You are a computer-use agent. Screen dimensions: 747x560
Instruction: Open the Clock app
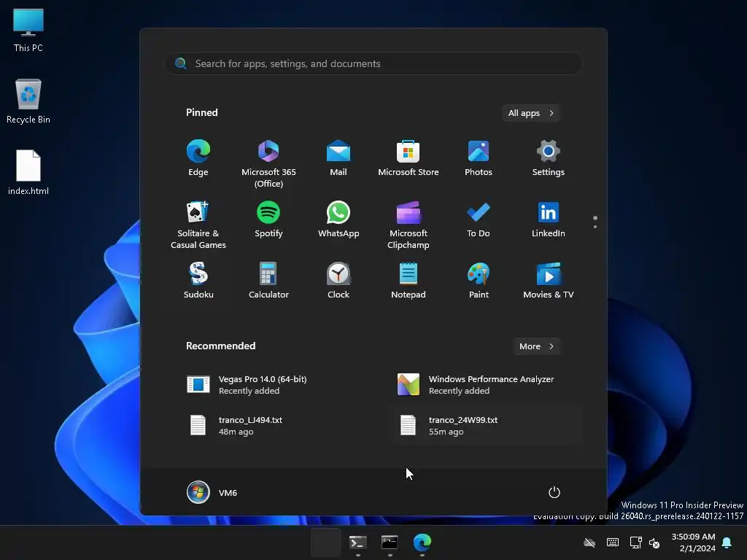(338, 281)
